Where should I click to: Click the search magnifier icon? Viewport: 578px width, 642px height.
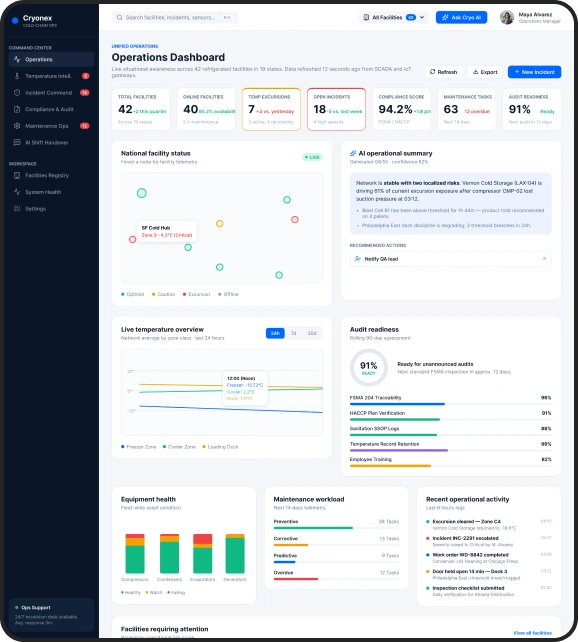coord(120,18)
